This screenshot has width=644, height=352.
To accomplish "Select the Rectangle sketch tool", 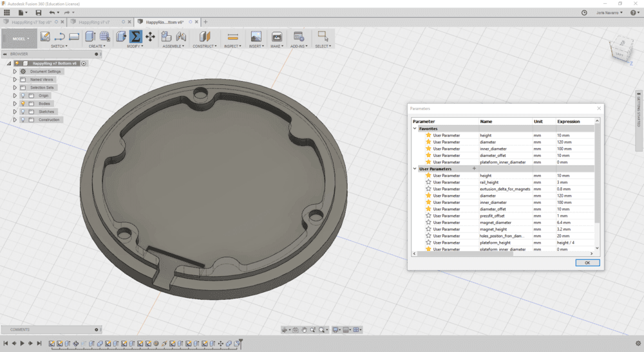I will (74, 37).
